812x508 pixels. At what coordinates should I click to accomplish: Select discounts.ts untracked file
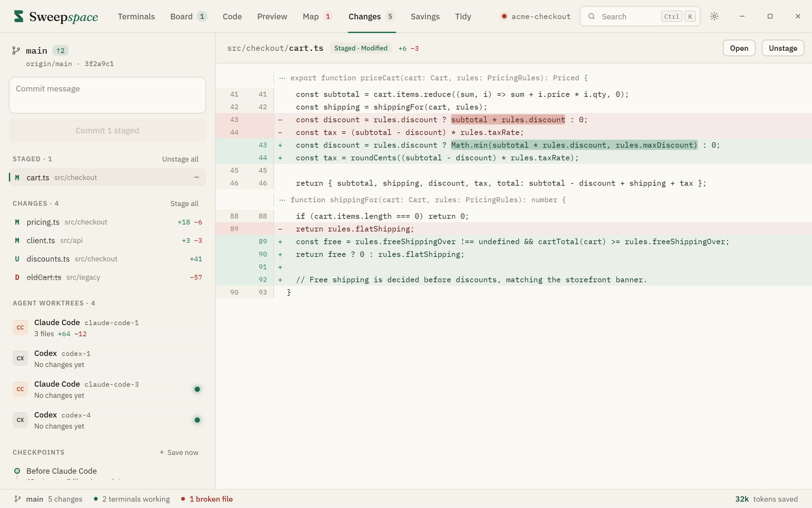pos(108,259)
